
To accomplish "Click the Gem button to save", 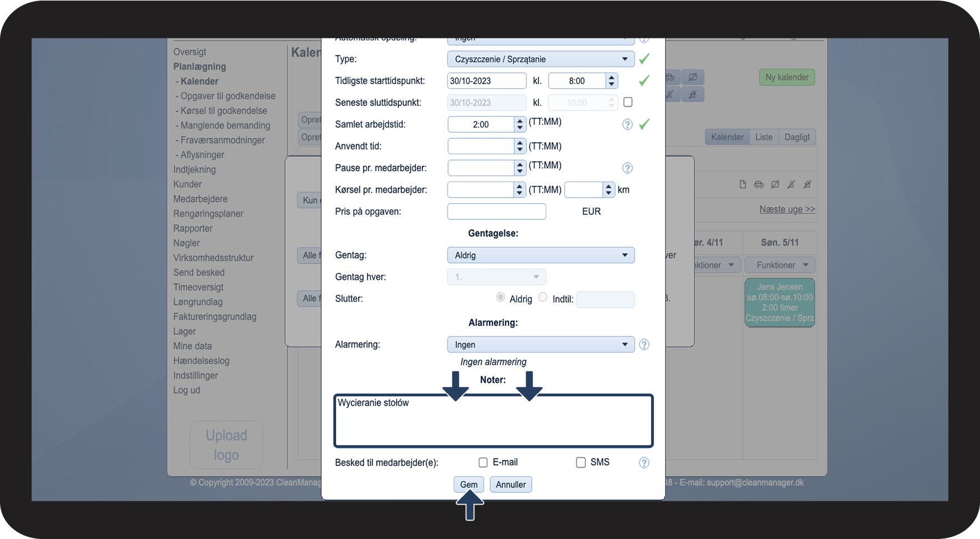I will (x=469, y=485).
